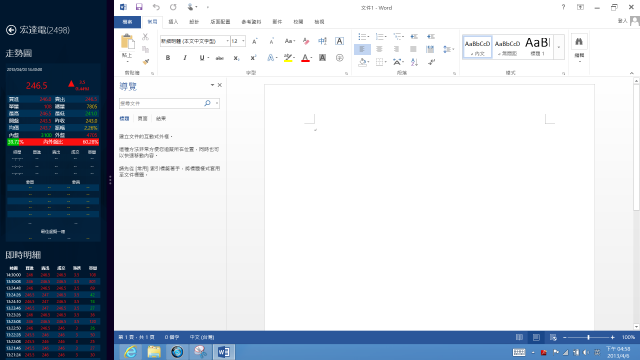Toggle Underline formatting
The width and height of the screenshot is (640, 360).
click(x=202, y=58)
